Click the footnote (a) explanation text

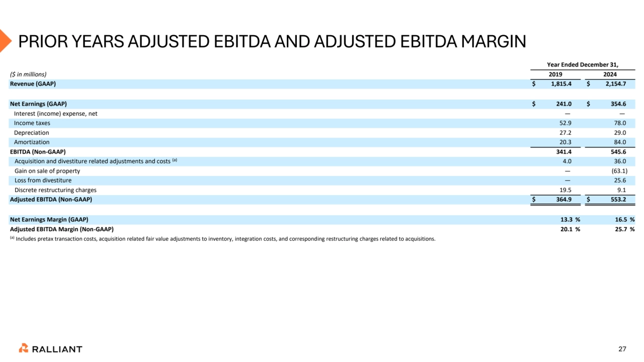pos(222,239)
